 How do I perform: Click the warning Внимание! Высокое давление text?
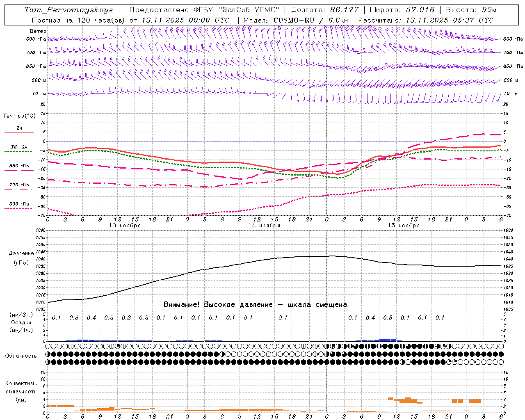(x=255, y=304)
